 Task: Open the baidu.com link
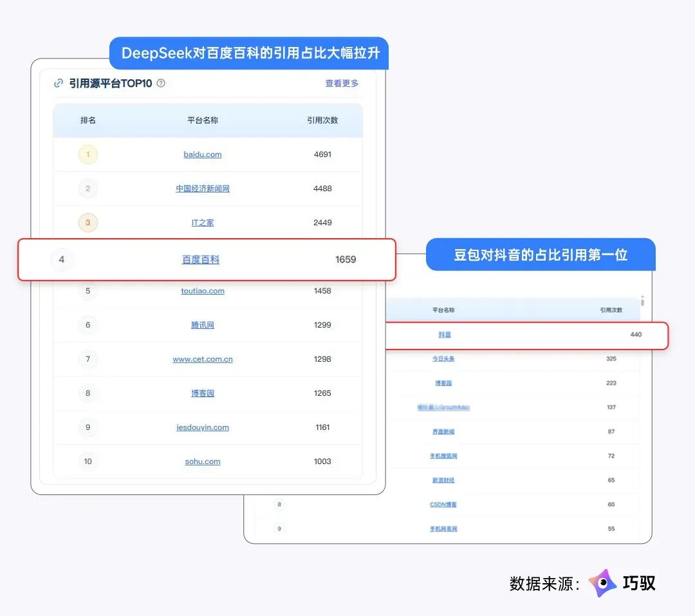[203, 154]
